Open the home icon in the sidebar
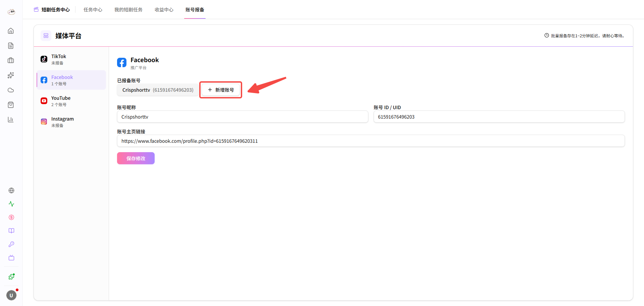The image size is (644, 306). 11,31
